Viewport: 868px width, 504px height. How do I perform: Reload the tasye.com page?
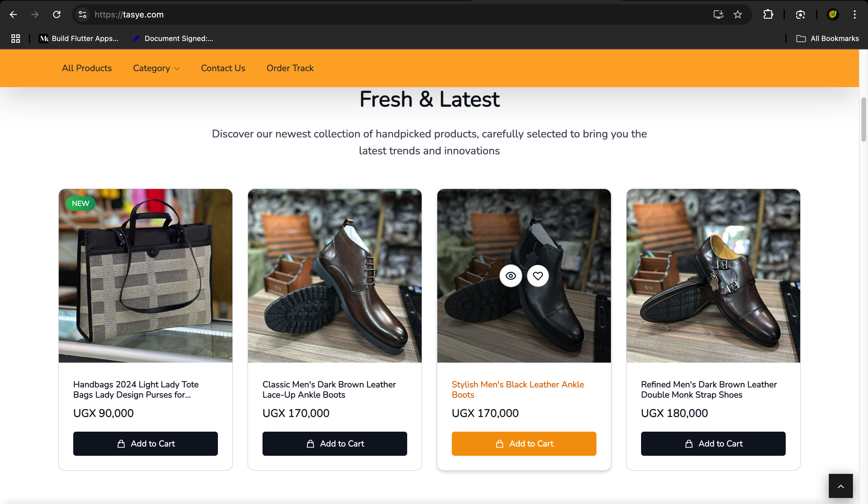[x=56, y=14]
